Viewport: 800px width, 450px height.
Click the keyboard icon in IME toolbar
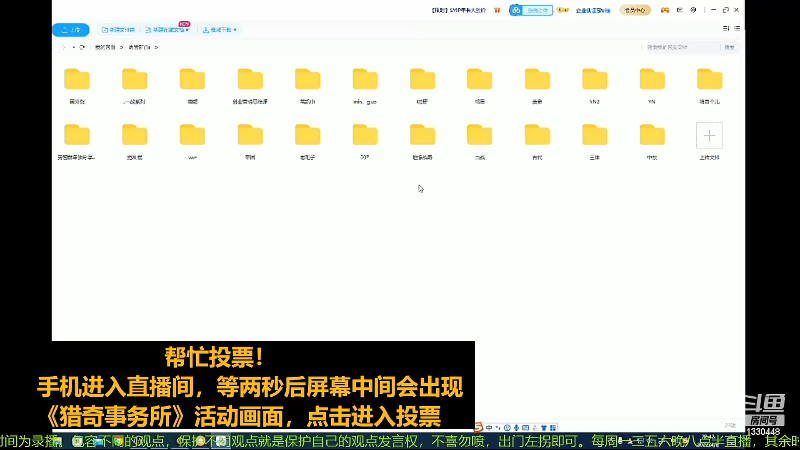(526, 428)
